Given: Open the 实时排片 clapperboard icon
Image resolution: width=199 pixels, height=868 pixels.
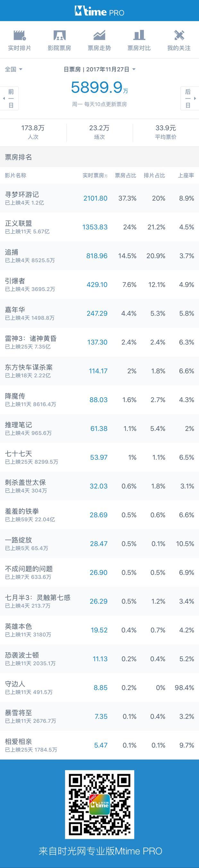Looking at the screenshot, I should [x=20, y=35].
